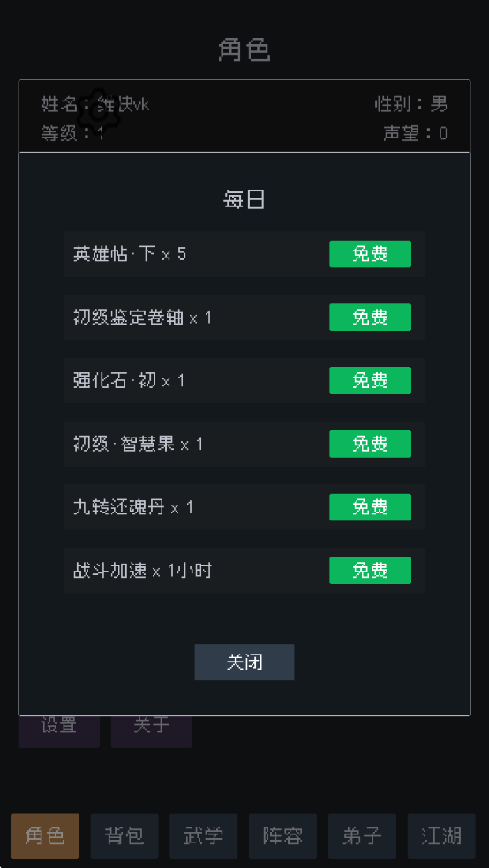Image resolution: width=489 pixels, height=868 pixels.
Task: Switch to the 角色 tab
Action: click(45, 836)
